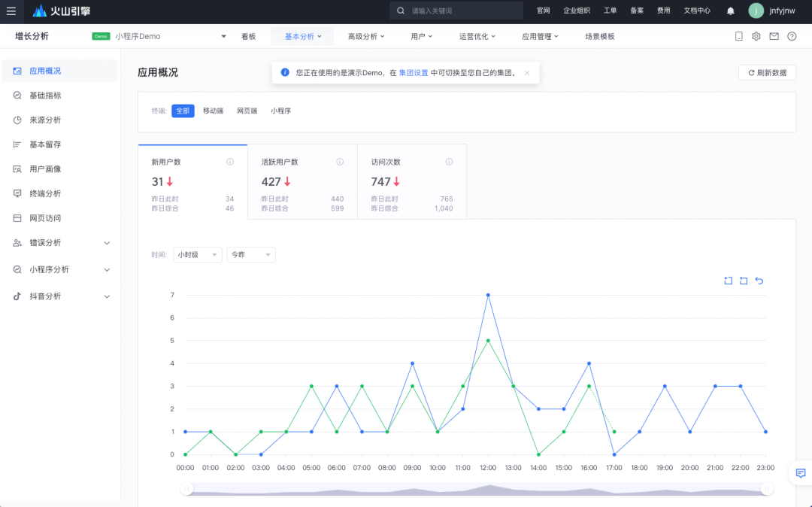Viewport: 812px width, 507px height.
Task: Click the search magnifier icon
Action: click(401, 11)
